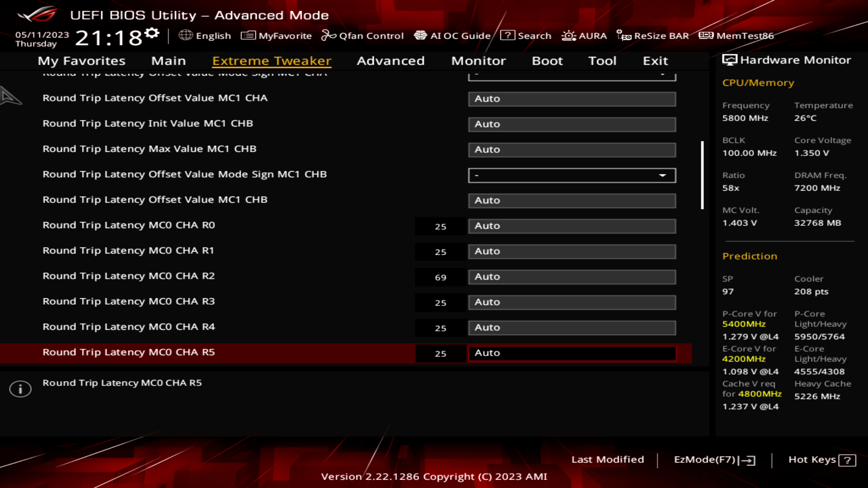
Task: Select the Round Trip Latency MC0 CHA R0 Auto dropdown
Action: (571, 226)
